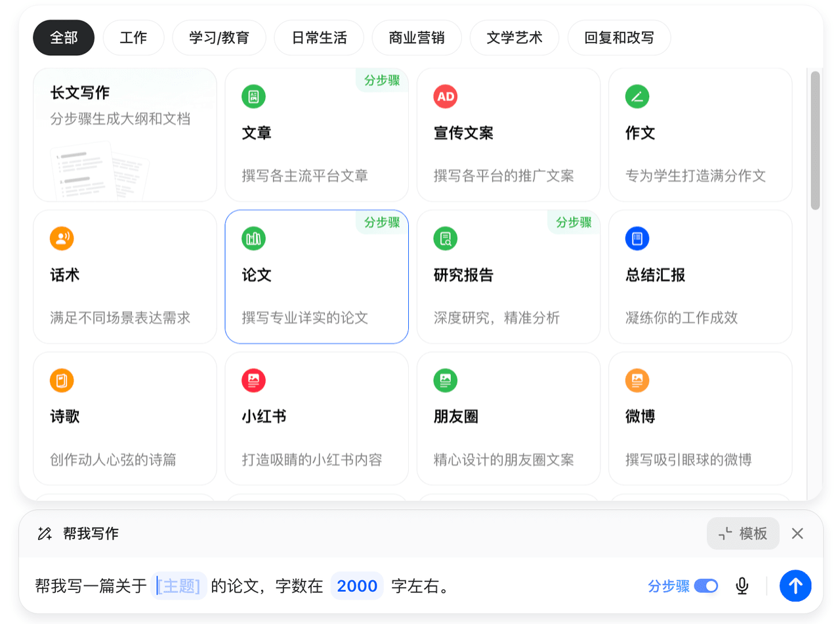
Task: Toggle the 分步骤 switch off
Action: (706, 585)
